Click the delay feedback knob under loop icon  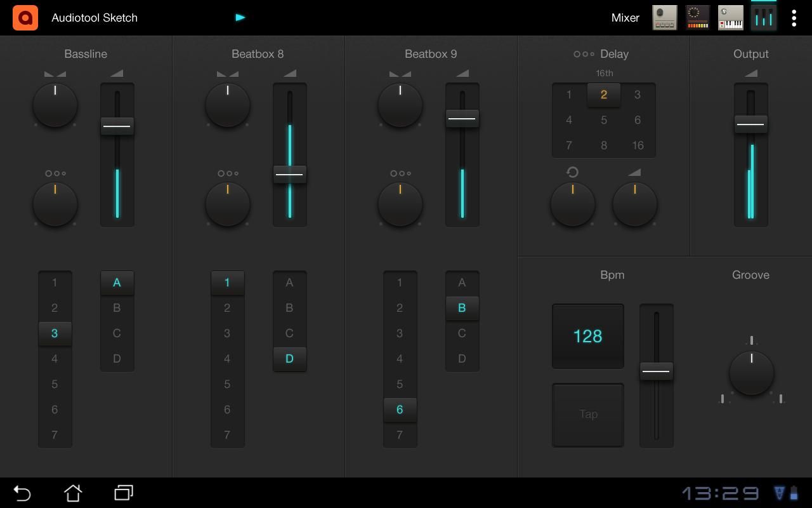[x=572, y=204]
